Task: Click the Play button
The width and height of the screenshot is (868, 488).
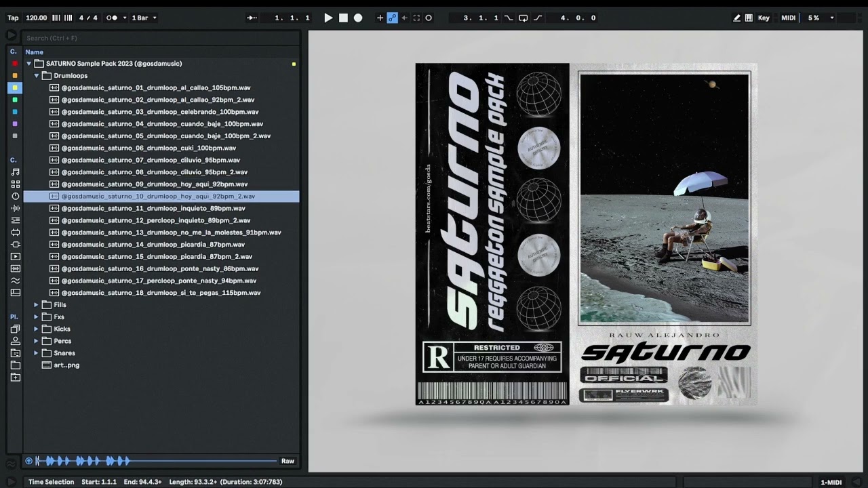Action: point(328,18)
